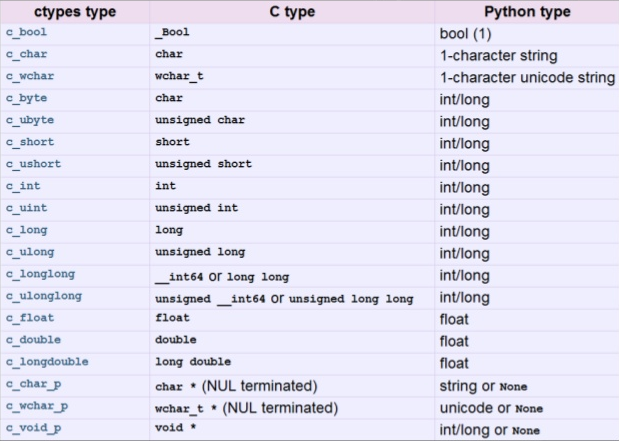Select the c_longlong link
Viewport: 619px width, 441px height.
click(x=40, y=274)
